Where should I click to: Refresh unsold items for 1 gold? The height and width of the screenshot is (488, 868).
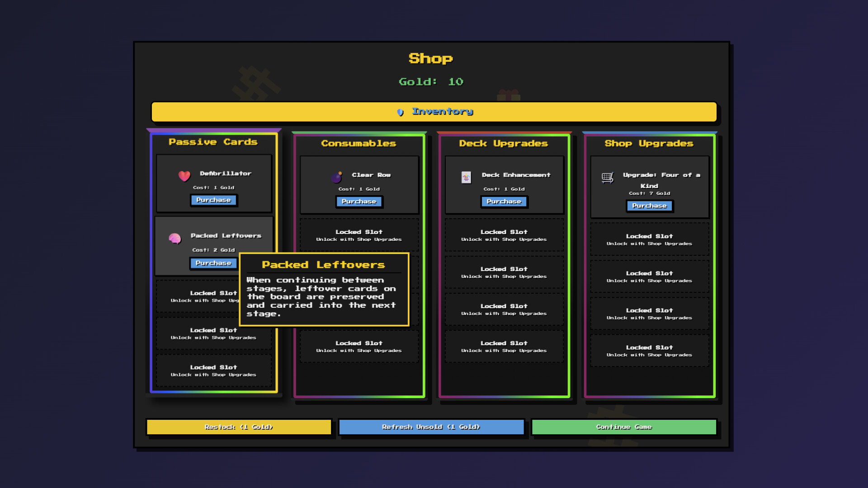tap(431, 427)
